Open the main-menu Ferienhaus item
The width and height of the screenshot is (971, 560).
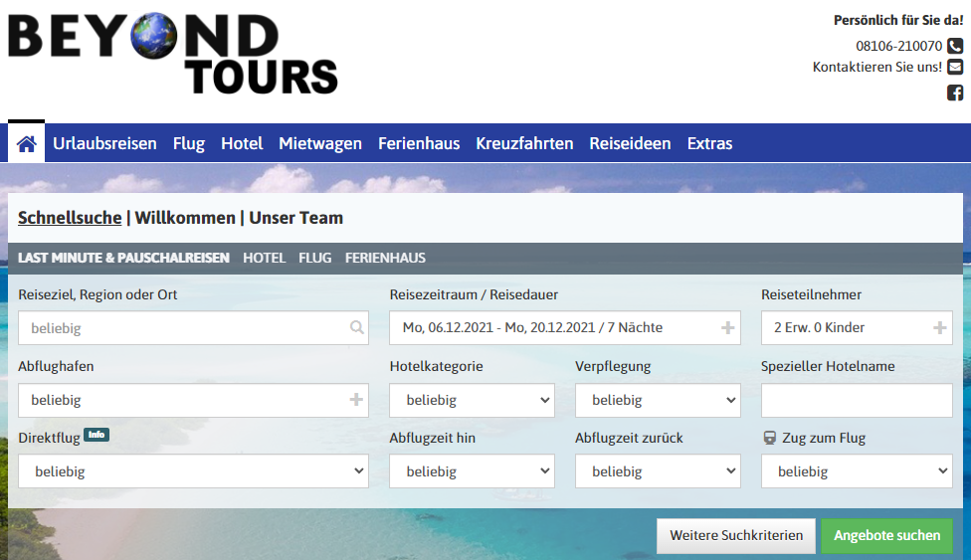coord(419,143)
